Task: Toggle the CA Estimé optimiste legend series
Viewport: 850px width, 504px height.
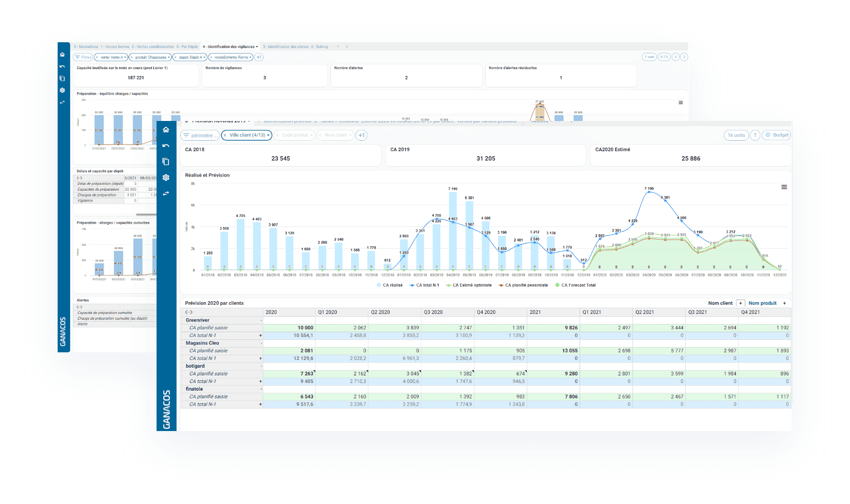Action: click(x=469, y=285)
